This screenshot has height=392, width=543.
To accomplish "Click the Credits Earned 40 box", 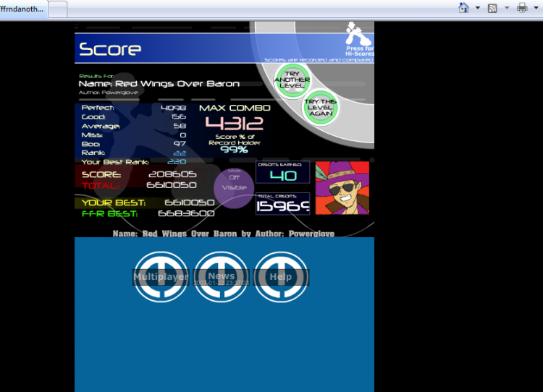I will [282, 172].
